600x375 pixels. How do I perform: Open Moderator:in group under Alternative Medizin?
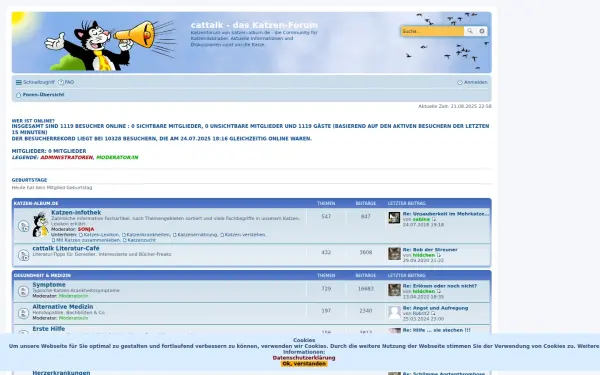(x=73, y=318)
